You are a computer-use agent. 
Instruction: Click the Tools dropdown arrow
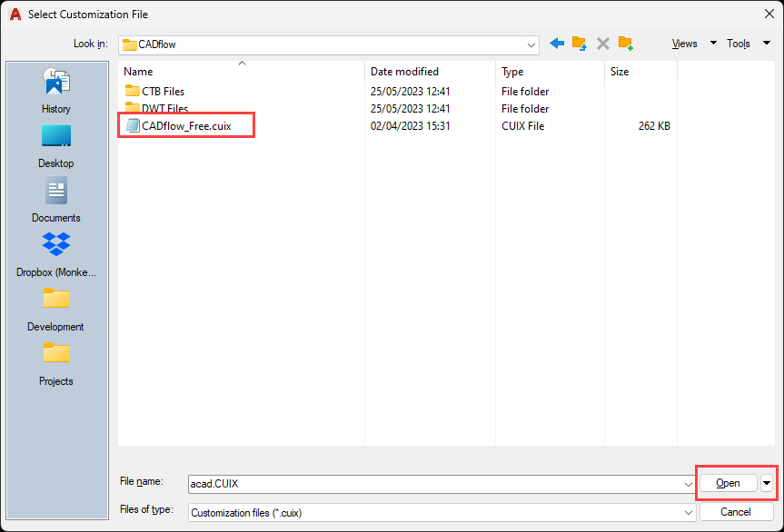pos(767,43)
